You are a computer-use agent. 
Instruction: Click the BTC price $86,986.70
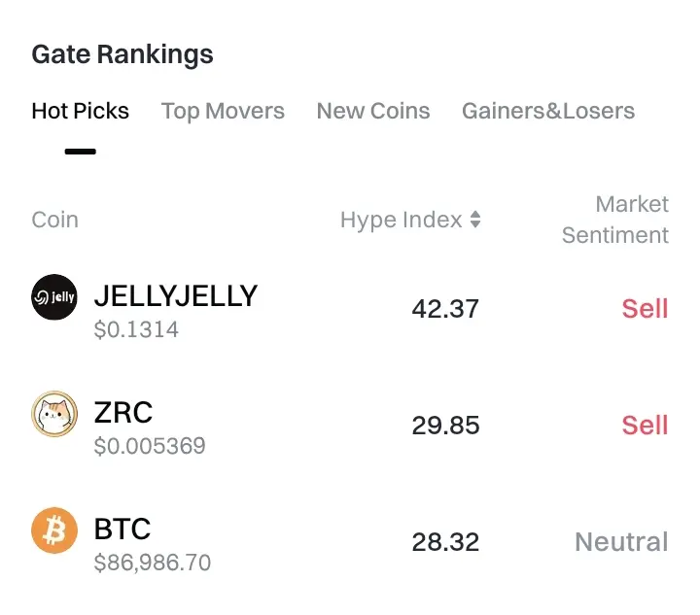(x=153, y=563)
